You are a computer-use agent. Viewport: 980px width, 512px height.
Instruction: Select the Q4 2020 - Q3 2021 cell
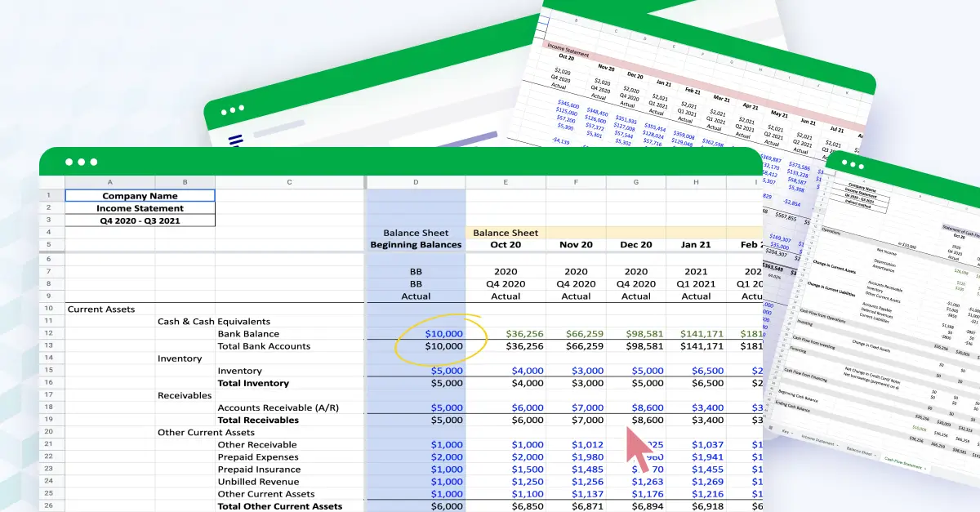click(x=140, y=220)
